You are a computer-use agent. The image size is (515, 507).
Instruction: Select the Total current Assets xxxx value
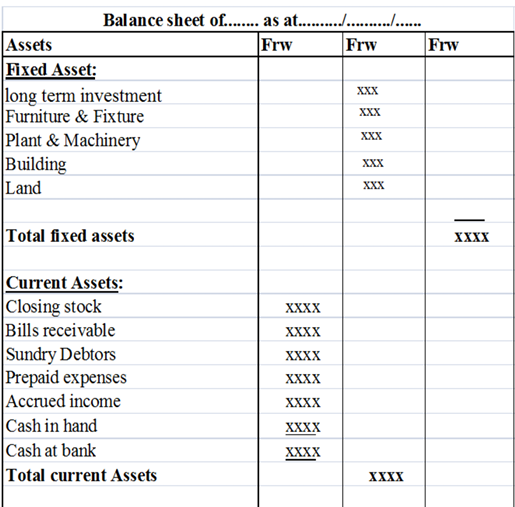coord(386,476)
